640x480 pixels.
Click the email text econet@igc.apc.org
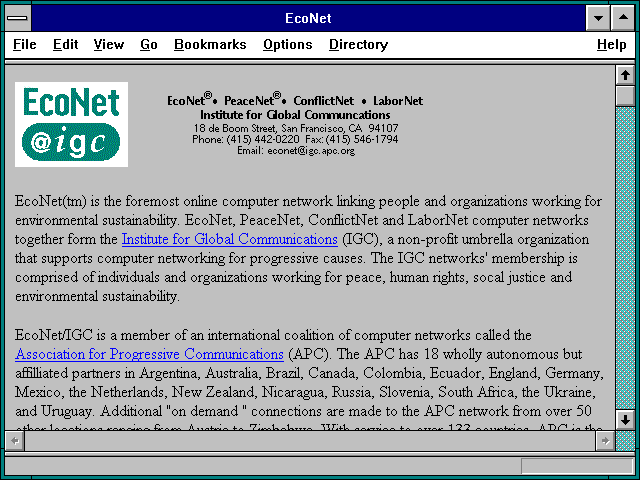[x=311, y=151]
